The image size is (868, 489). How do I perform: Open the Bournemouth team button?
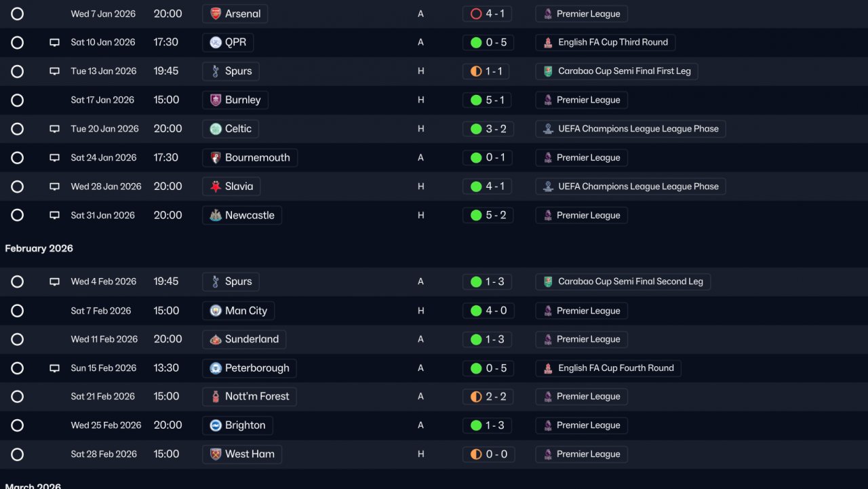click(250, 158)
